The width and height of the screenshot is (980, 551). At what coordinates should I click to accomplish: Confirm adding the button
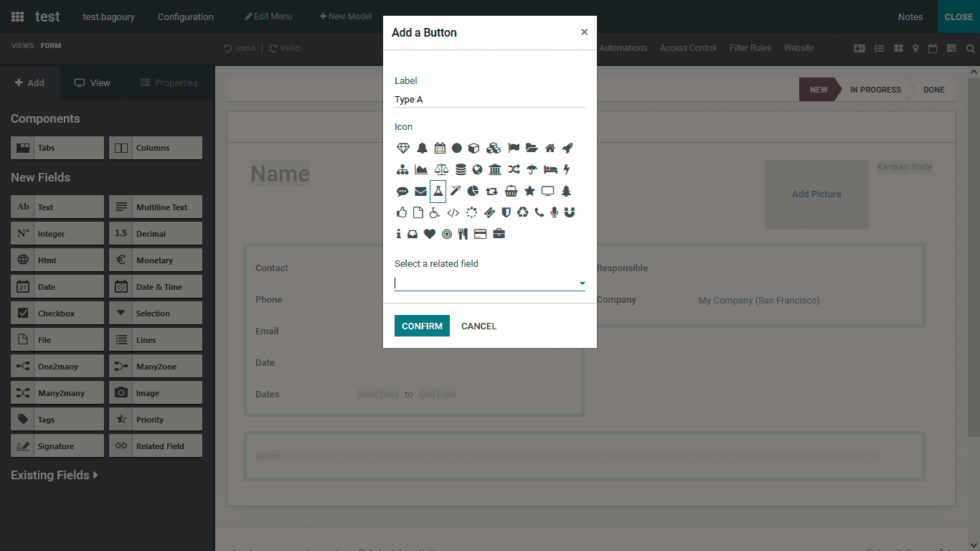click(422, 326)
